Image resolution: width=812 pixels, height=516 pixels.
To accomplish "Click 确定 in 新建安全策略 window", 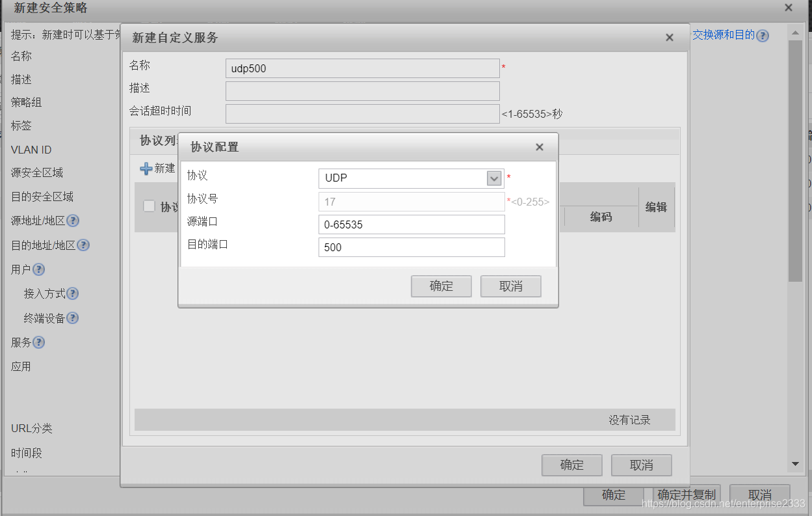I will (x=614, y=495).
